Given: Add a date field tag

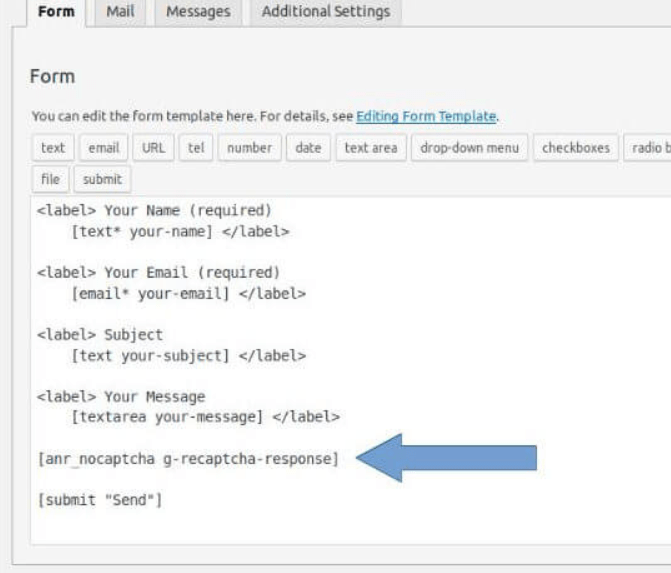Looking at the screenshot, I should [308, 148].
